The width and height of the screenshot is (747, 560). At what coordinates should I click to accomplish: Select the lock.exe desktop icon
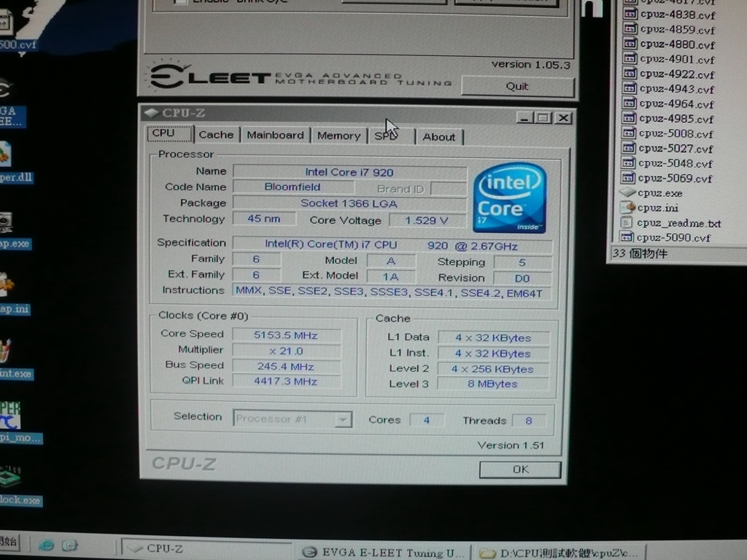pyautogui.click(x=10, y=477)
